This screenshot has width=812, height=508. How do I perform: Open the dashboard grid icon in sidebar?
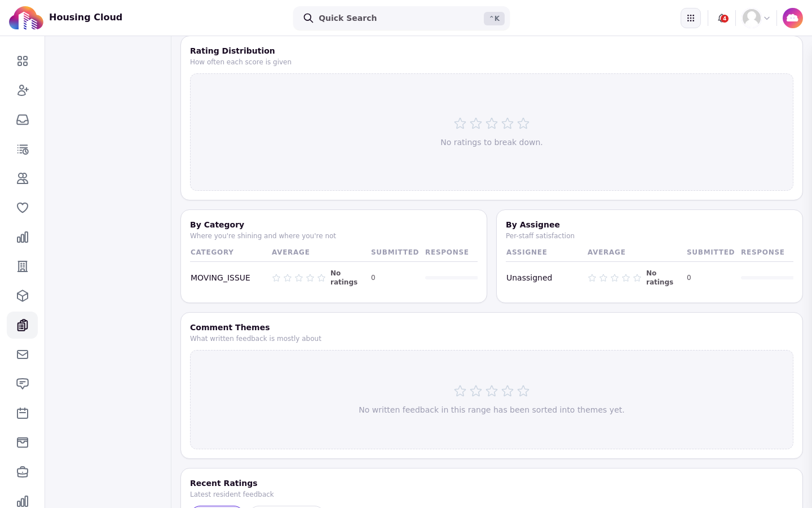[x=23, y=61]
